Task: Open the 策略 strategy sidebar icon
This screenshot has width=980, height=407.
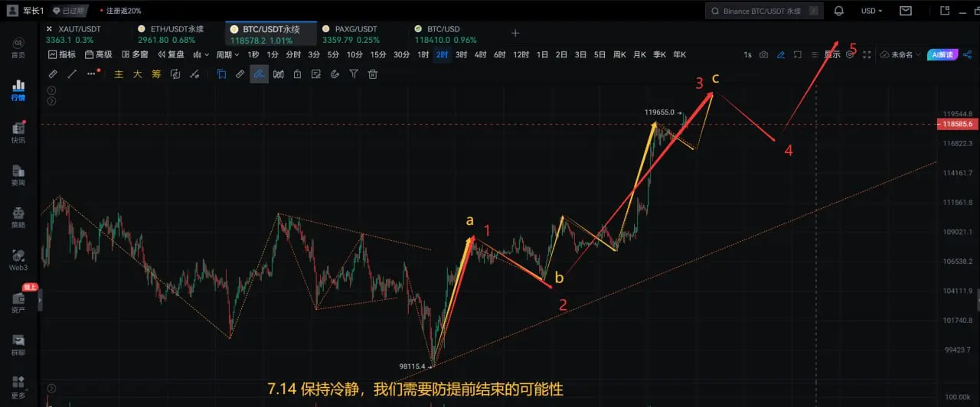Action: click(x=18, y=217)
